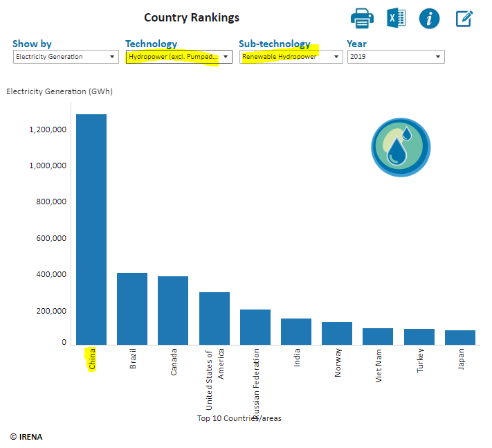492x448 pixels.
Task: Click the 1,200,000 axis value
Action: 48,129
